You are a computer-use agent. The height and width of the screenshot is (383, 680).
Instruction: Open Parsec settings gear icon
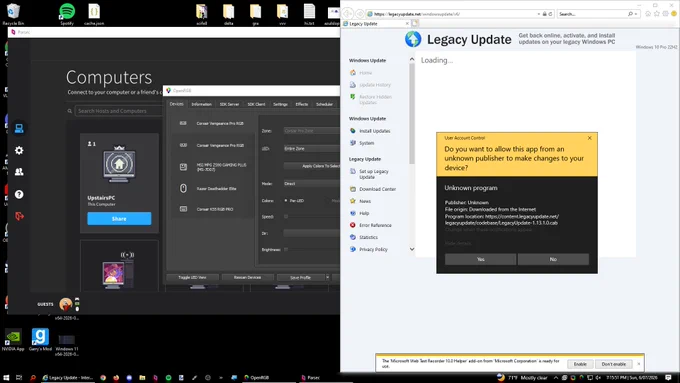[x=19, y=150]
